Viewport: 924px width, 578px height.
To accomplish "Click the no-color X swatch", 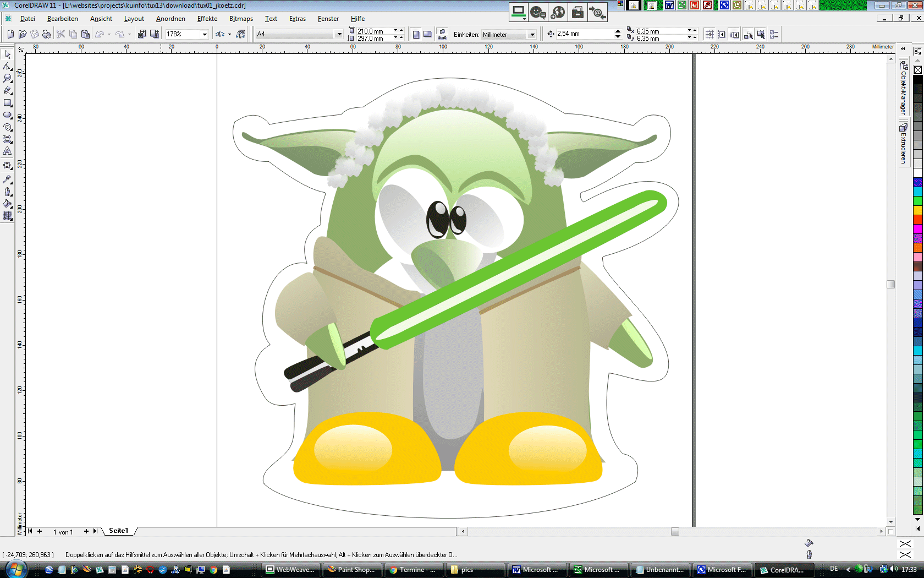I will [918, 70].
